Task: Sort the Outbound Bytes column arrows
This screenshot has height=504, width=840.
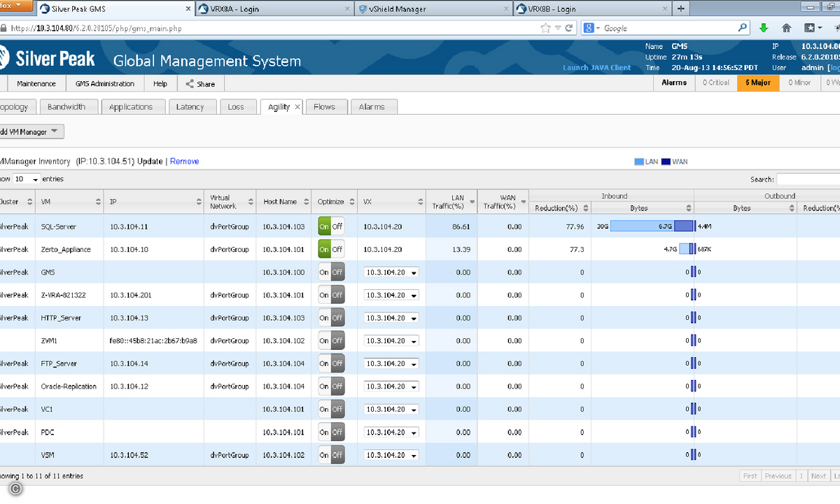Action: click(791, 208)
